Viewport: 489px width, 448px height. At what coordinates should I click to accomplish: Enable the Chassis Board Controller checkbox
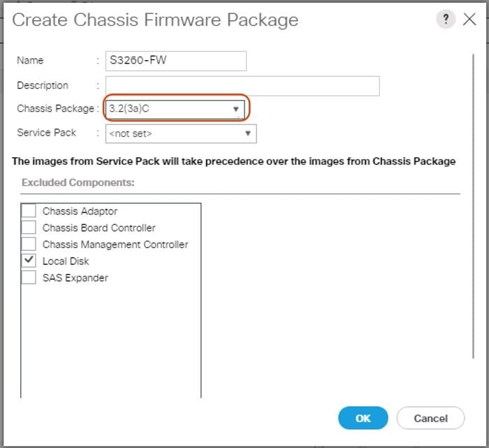coord(29,228)
